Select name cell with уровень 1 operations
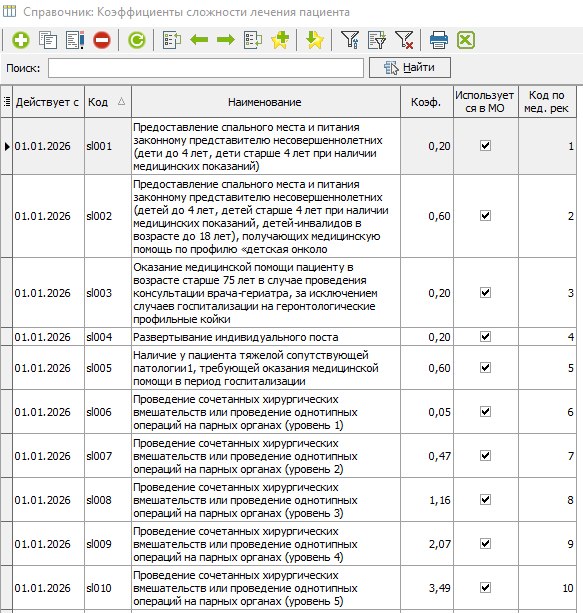The width and height of the screenshot is (583, 613). [x=266, y=412]
